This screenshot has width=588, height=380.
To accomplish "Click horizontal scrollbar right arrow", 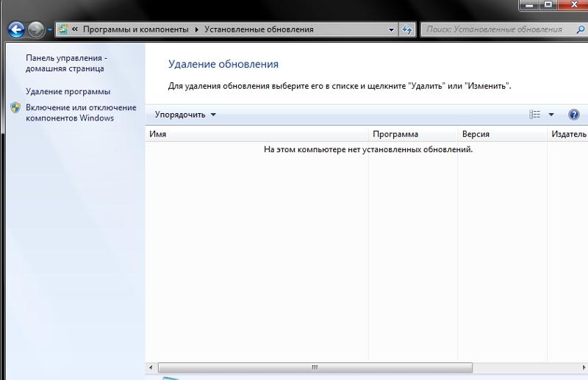I will [x=584, y=368].
